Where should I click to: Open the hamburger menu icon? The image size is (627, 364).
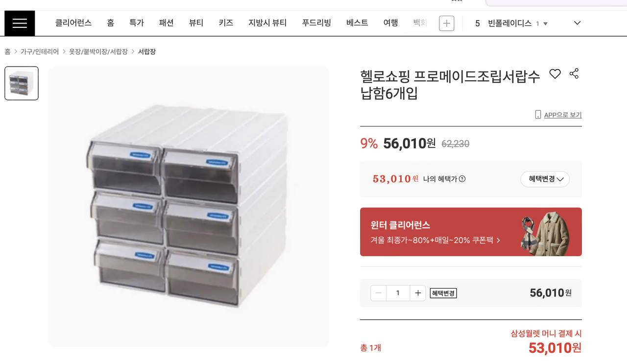coord(20,23)
